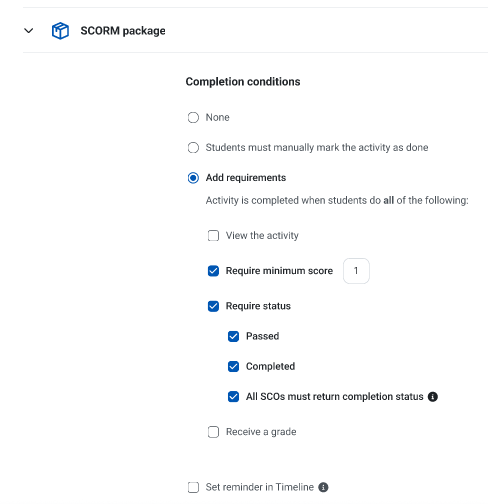This screenshot has height=504, width=488.
Task: Open help icon next to Timeline reminder
Action: 323,487
